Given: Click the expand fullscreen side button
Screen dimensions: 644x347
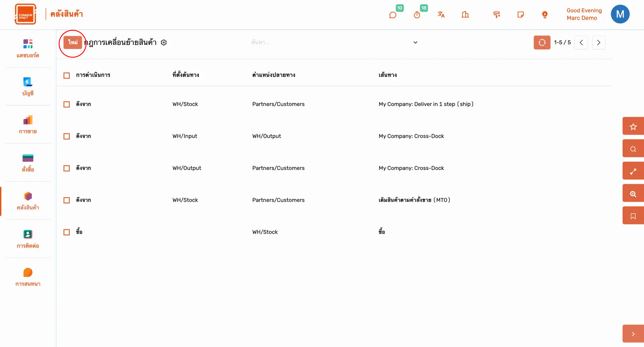Looking at the screenshot, I should pos(633,171).
